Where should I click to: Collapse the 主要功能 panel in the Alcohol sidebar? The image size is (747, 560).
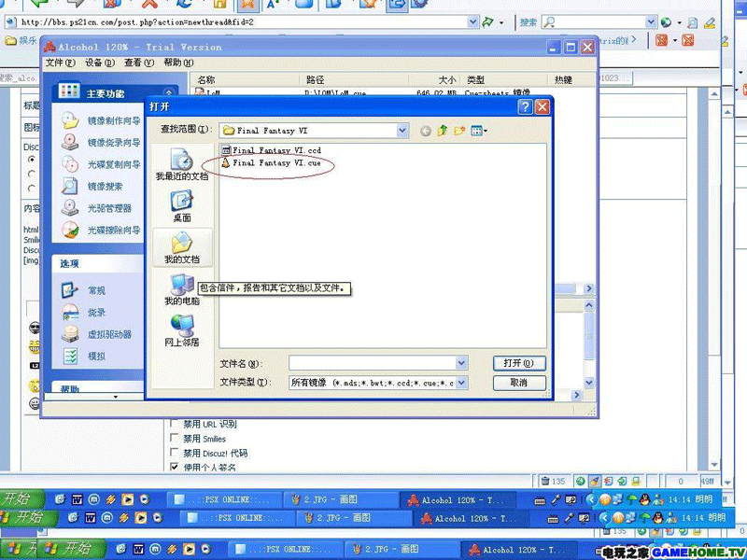point(169,92)
